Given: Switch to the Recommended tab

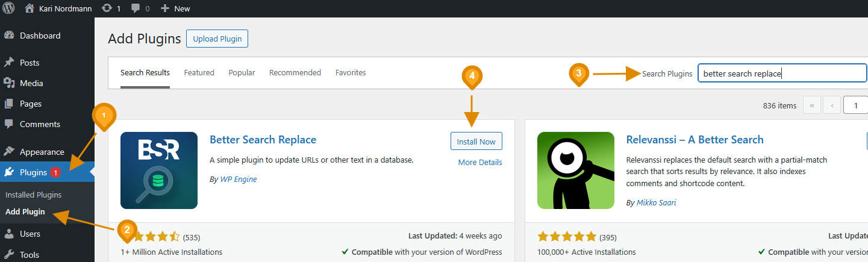Looking at the screenshot, I should [x=295, y=73].
